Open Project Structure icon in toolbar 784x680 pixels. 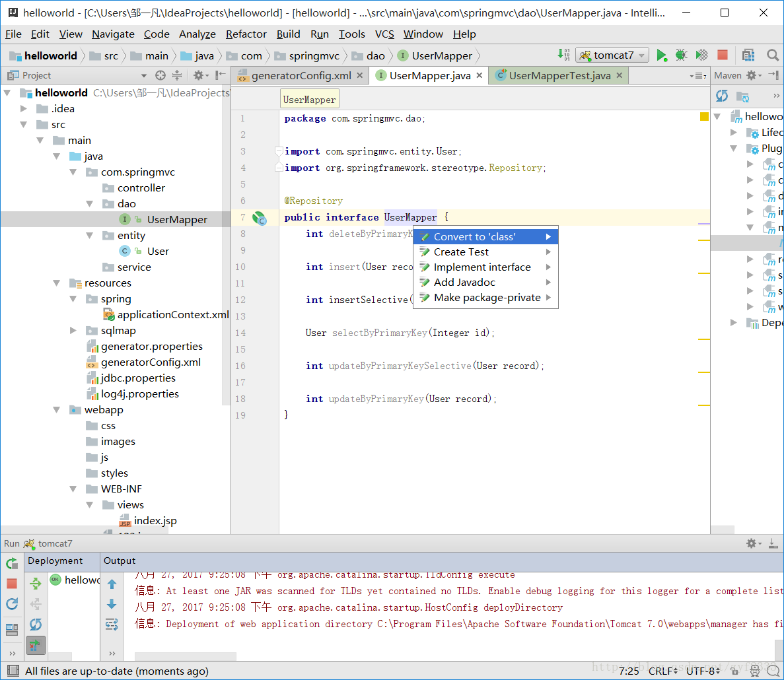(x=748, y=55)
